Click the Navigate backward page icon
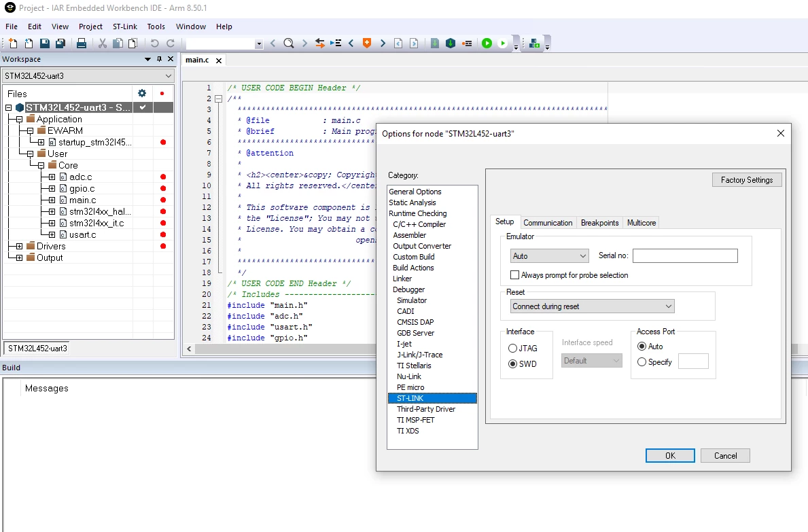808x532 pixels. 398,43
